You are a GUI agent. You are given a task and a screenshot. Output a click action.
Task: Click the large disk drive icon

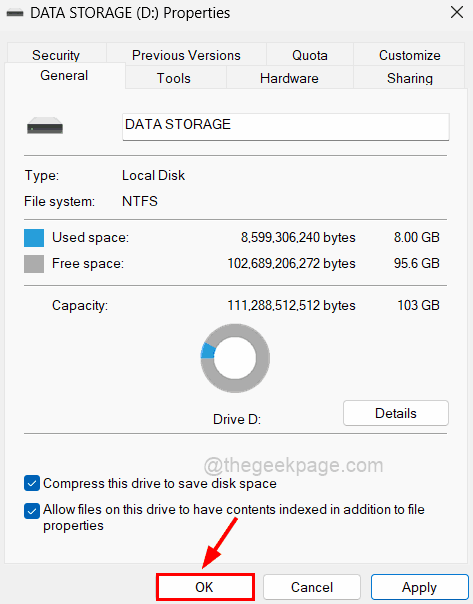[x=45, y=126]
